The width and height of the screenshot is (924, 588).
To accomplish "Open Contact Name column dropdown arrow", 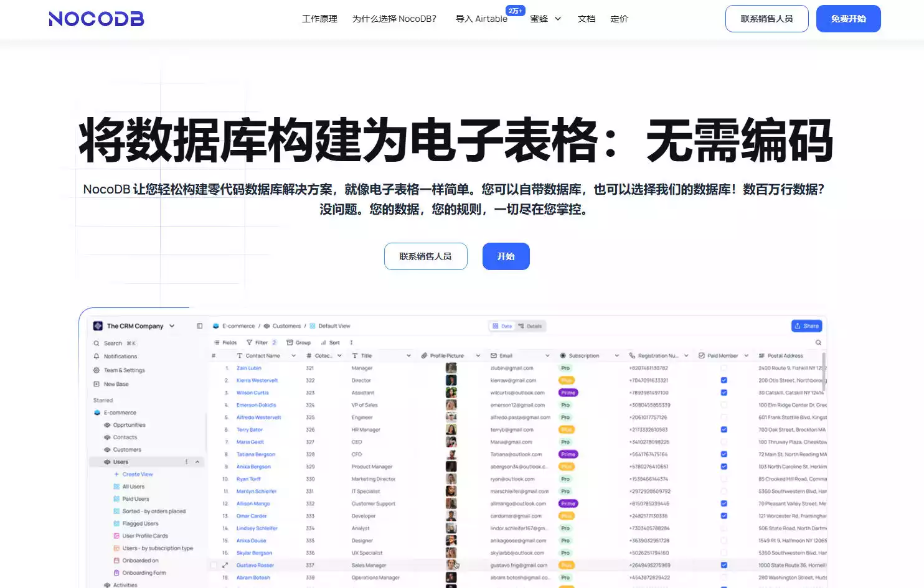I will pyautogui.click(x=293, y=356).
